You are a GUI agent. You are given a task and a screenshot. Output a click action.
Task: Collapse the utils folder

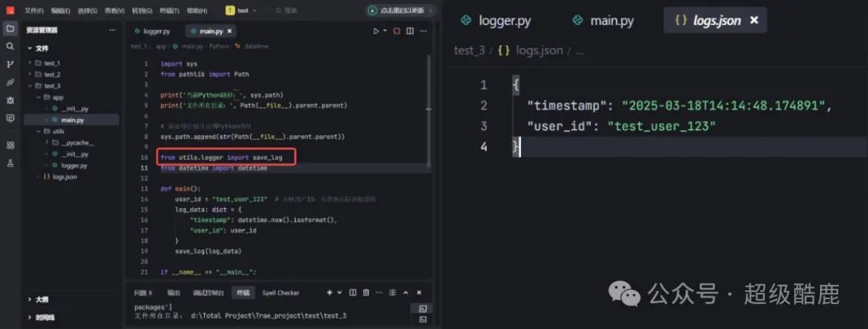pyautogui.click(x=58, y=130)
